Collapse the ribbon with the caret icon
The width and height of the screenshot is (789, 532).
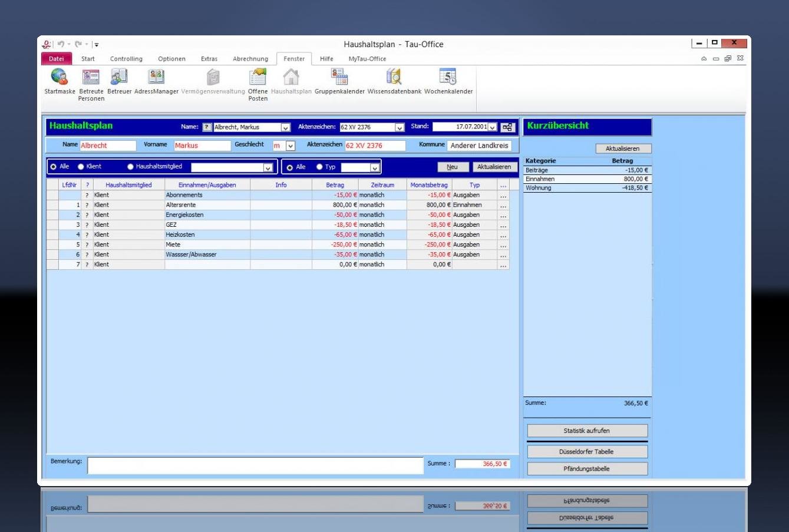(x=704, y=59)
